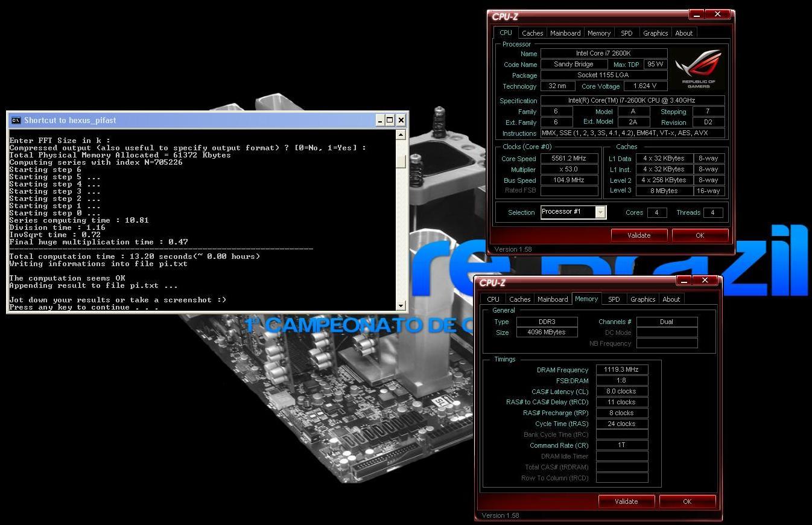Viewport: 812px width, 525px height.
Task: Click the Bus Speed value 104.9 MHz
Action: 569,180
